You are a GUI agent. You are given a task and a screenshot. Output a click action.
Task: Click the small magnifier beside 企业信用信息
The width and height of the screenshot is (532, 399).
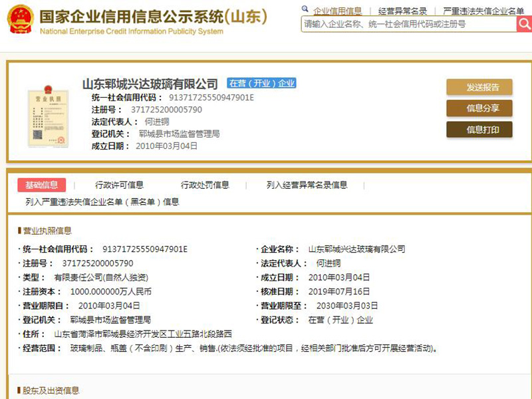click(x=305, y=10)
